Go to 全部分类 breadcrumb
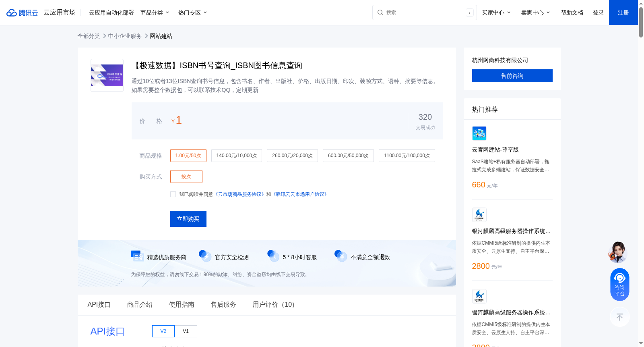This screenshot has width=644, height=347. point(89,36)
